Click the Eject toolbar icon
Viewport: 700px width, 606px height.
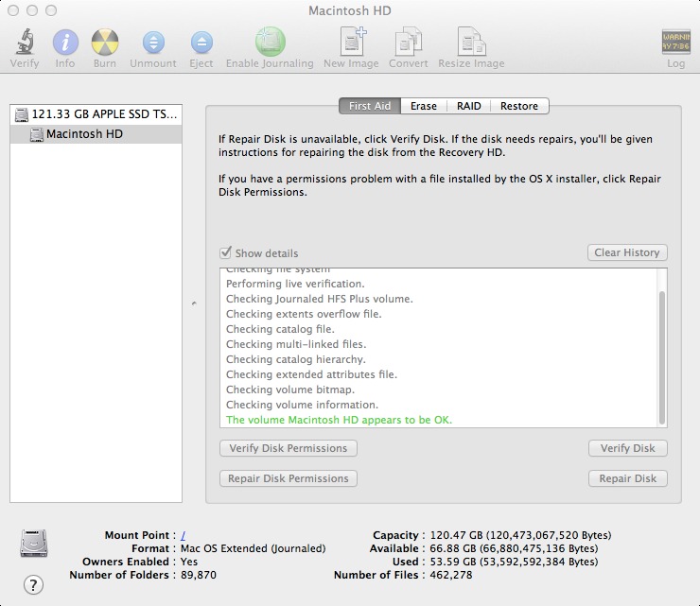[x=201, y=43]
